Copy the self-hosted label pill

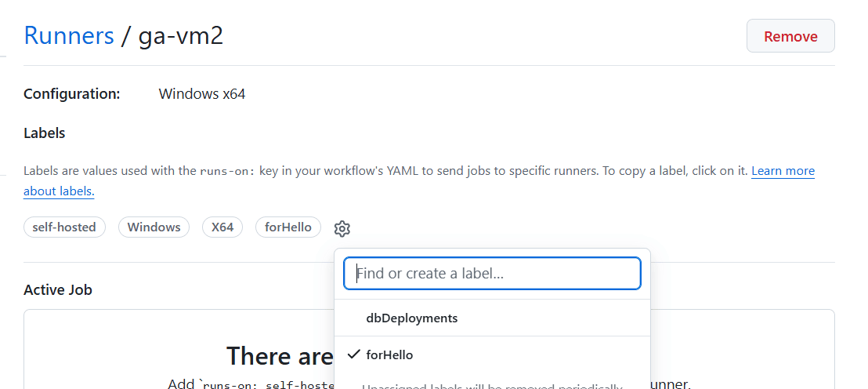64,227
